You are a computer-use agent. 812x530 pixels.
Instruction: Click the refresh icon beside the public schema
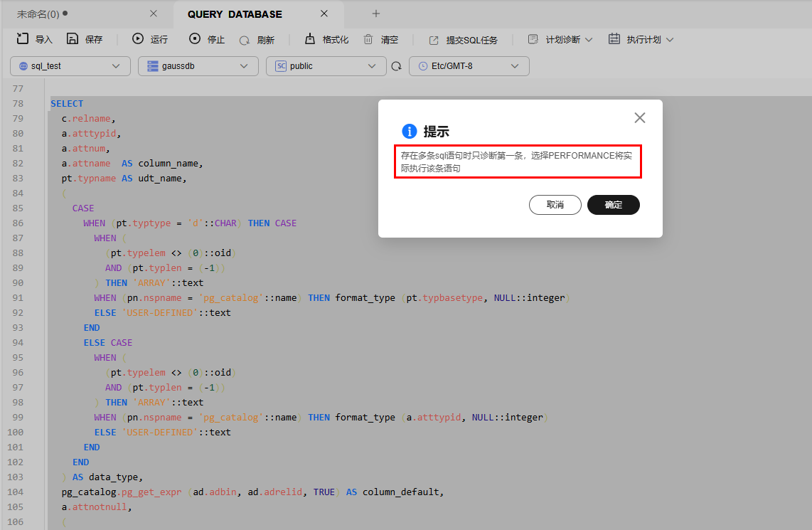tap(396, 66)
